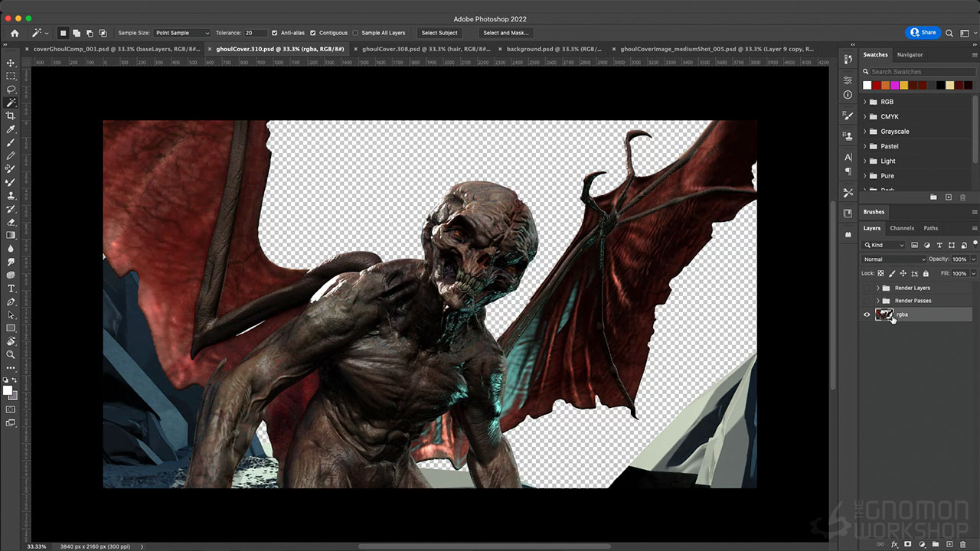This screenshot has width=980, height=551.
Task: Select the Magic Wand tool in the tools panel
Action: tap(11, 103)
